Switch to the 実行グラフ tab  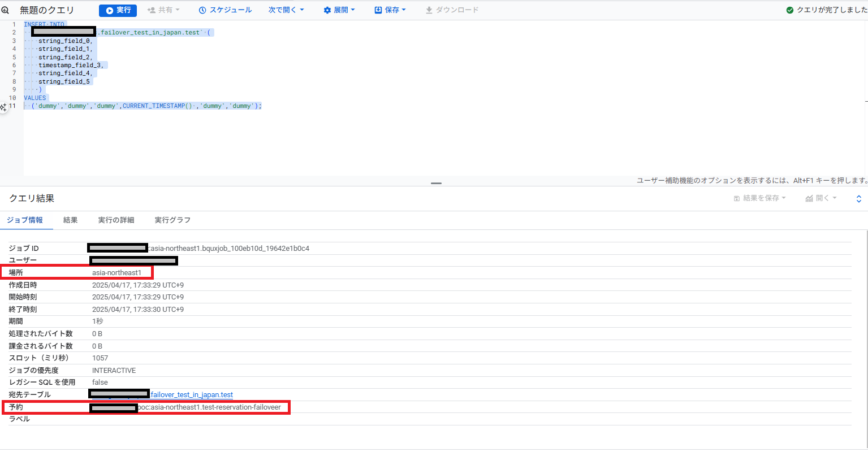click(x=172, y=220)
